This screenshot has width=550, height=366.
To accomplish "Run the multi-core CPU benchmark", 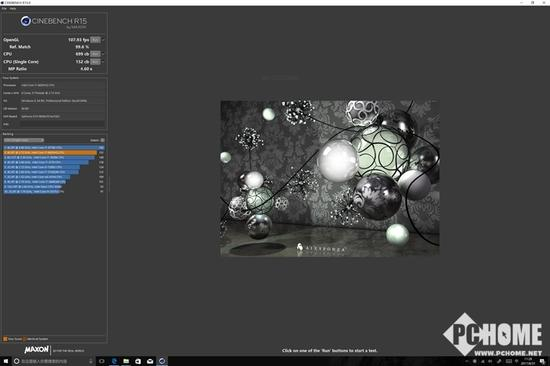I will pyautogui.click(x=95, y=54).
